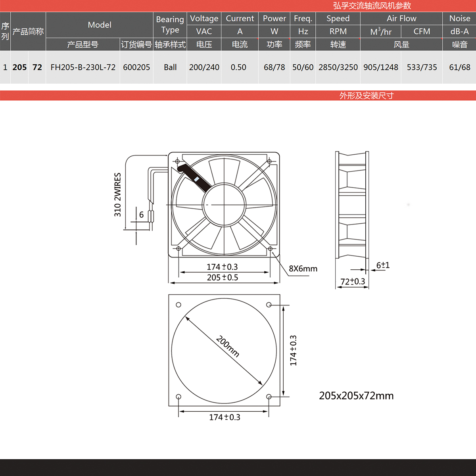Select the '外形及安装尺寸' section heading
The image size is (476, 476).
366,96
